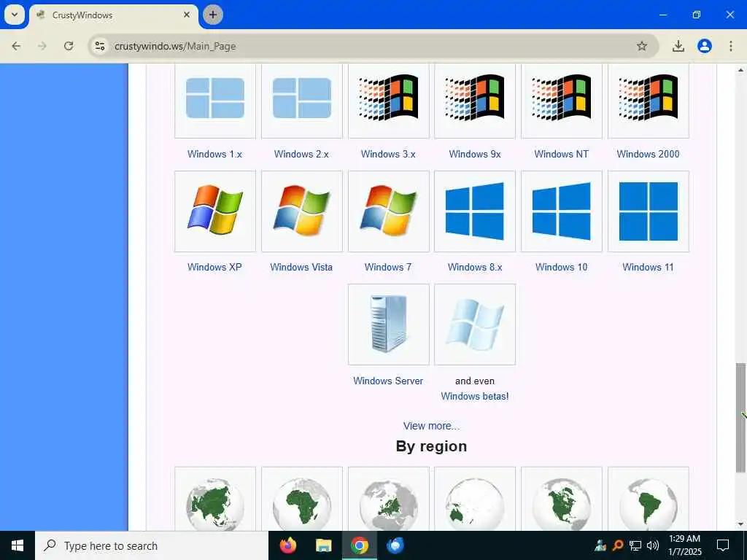
Task: Open the Windows betas faded flag icon
Action: click(475, 324)
